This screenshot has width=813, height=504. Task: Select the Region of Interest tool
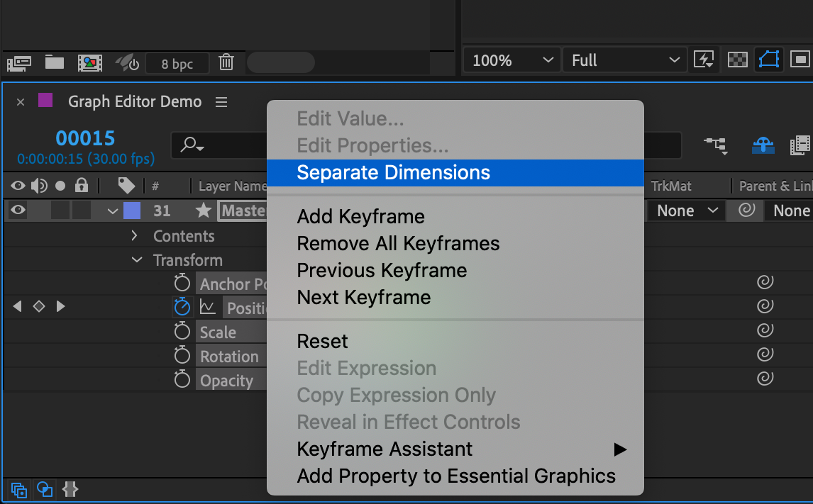(768, 60)
